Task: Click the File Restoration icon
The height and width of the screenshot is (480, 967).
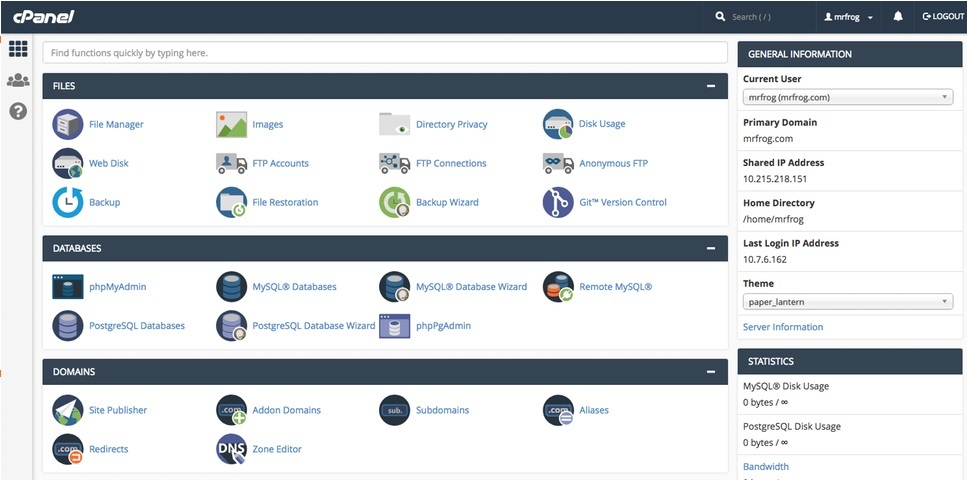Action: coord(231,202)
